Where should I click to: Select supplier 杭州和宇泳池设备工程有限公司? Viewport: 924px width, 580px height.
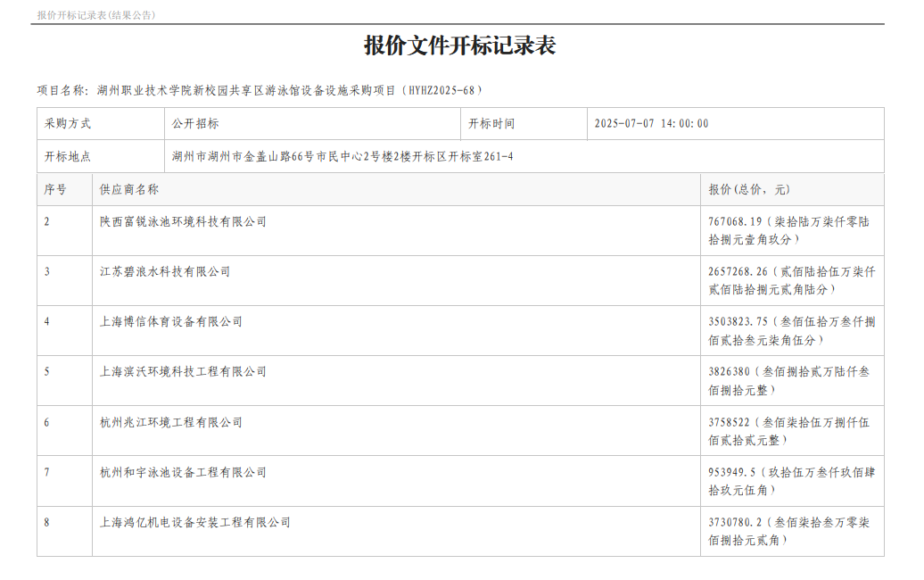183,473
